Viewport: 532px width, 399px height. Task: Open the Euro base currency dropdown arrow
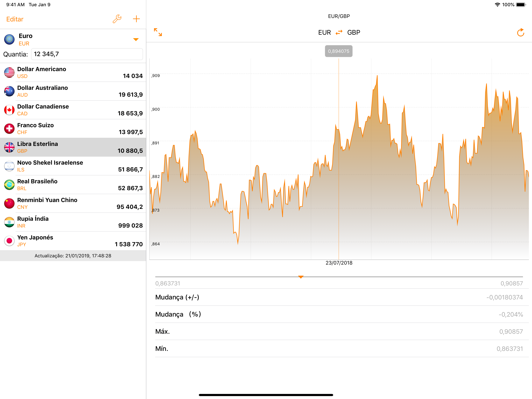[x=136, y=40]
